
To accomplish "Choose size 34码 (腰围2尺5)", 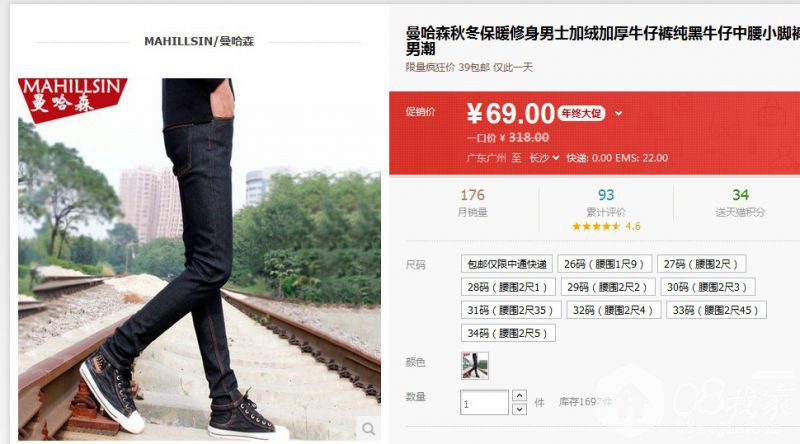I will pyautogui.click(x=508, y=333).
